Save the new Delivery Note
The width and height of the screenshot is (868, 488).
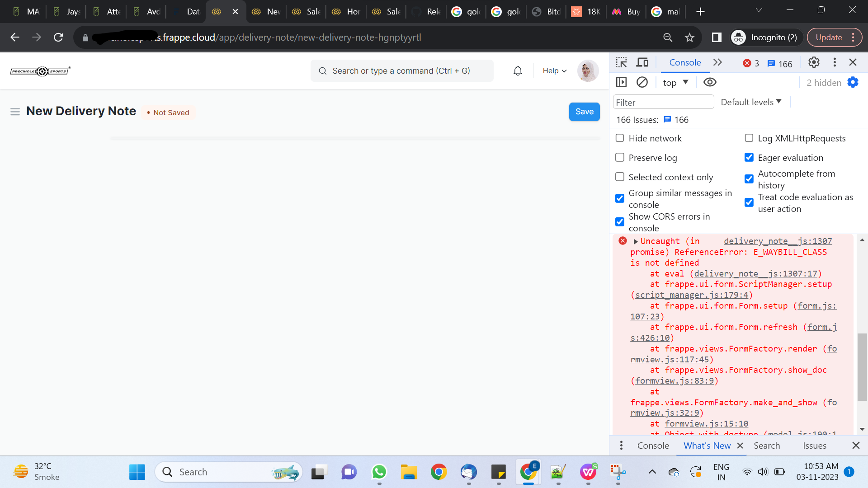(x=584, y=112)
